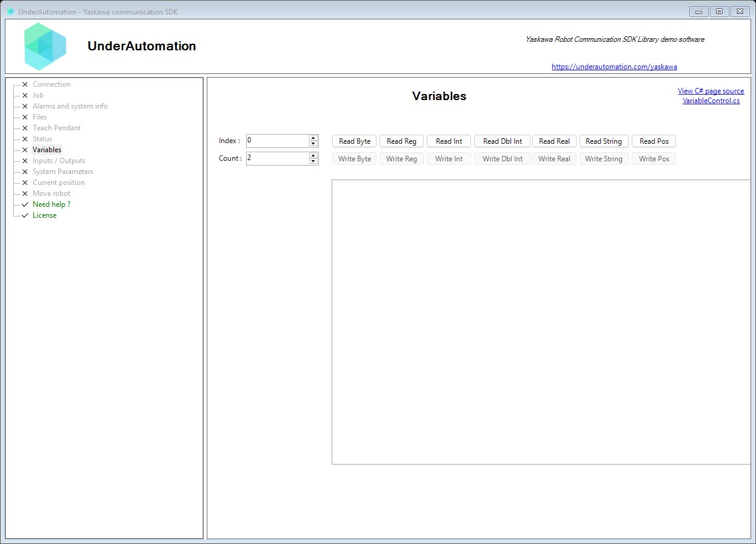
Task: Go to the Files page
Action: pos(39,117)
